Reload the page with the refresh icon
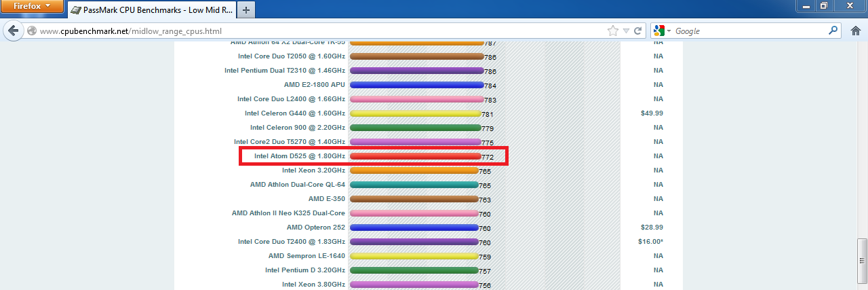Viewport: 868px width, 290px height. tap(637, 31)
